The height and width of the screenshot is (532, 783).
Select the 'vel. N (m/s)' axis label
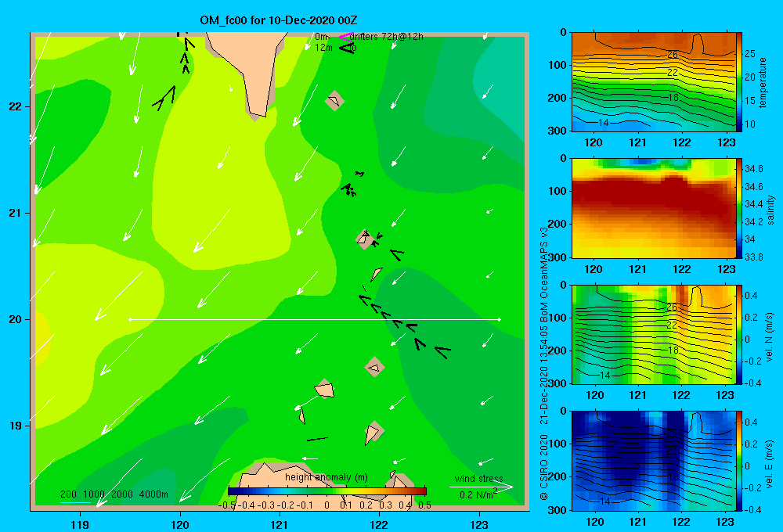click(770, 337)
